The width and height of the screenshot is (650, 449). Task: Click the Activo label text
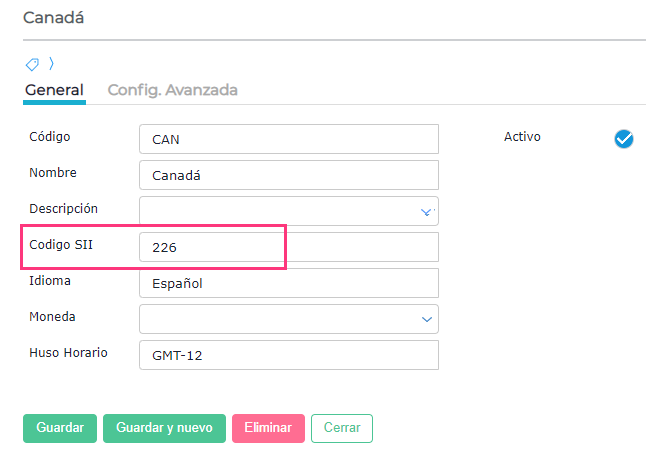[x=522, y=137]
